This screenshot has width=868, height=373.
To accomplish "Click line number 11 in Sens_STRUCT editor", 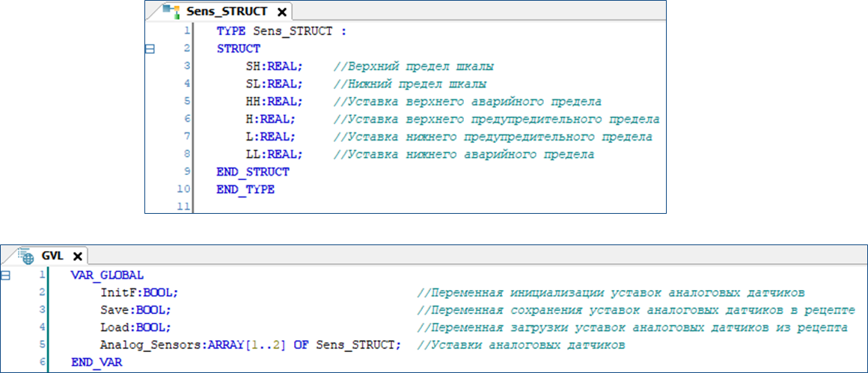I will [182, 207].
